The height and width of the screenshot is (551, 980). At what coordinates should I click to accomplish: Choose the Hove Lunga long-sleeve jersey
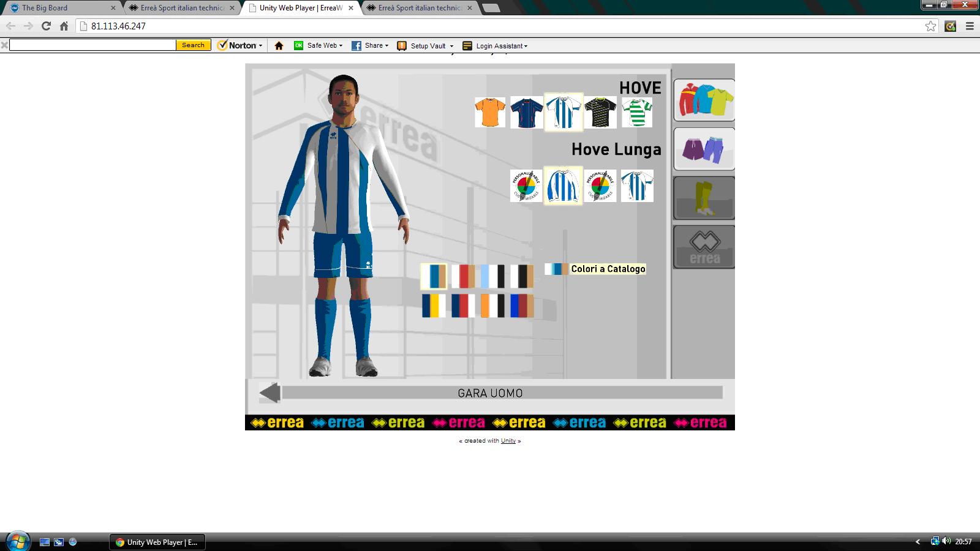tap(563, 186)
